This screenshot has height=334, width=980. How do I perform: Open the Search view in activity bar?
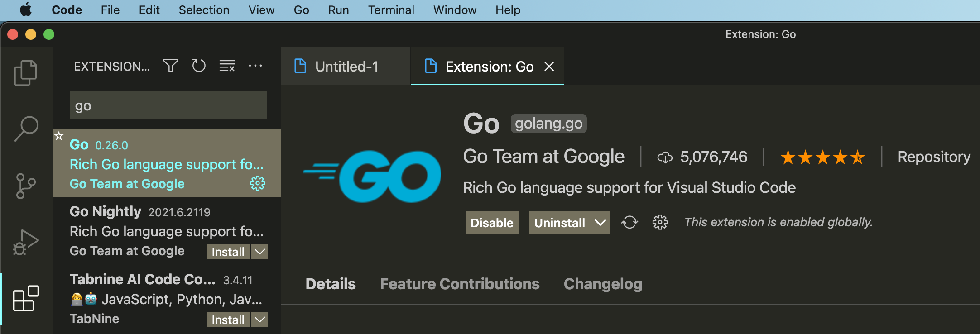pyautogui.click(x=26, y=129)
